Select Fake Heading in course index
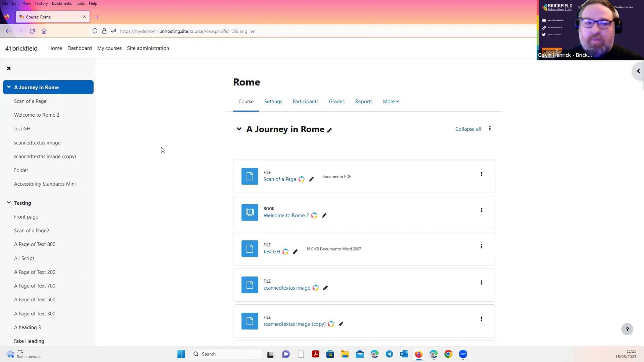The width and height of the screenshot is (644, 362). (29, 341)
